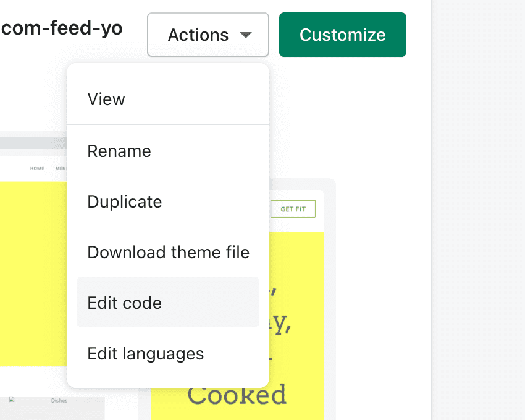Click the caret arrow beside Actions

pyautogui.click(x=246, y=35)
